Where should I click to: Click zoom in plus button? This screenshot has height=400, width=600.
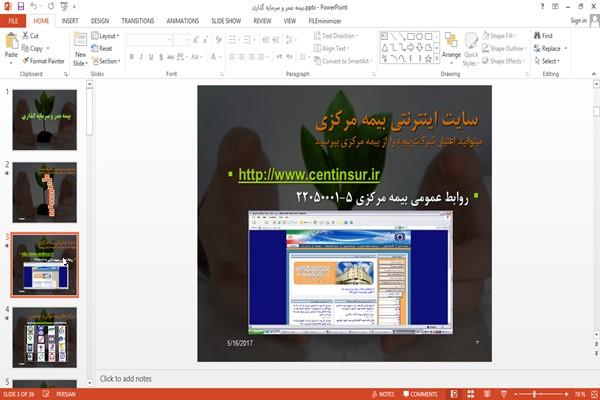(566, 394)
